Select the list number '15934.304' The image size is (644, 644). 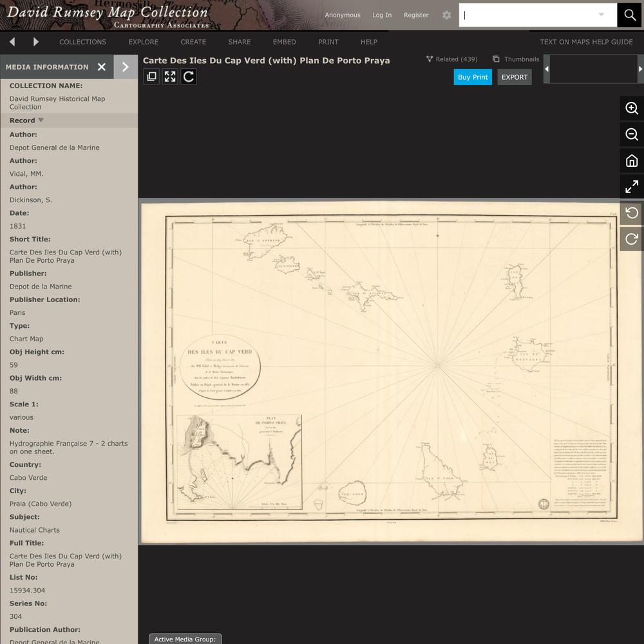tap(28, 591)
